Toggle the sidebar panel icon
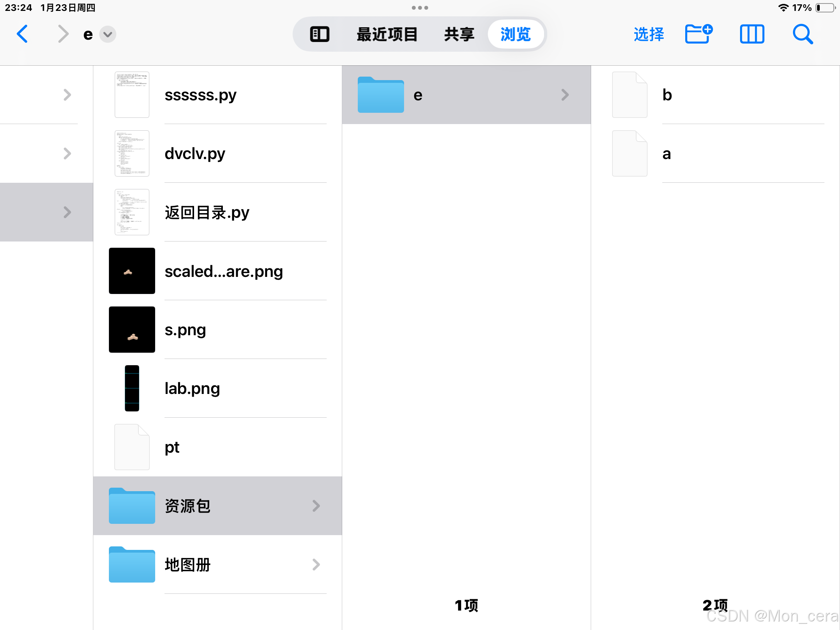840x630 pixels. 319,34
